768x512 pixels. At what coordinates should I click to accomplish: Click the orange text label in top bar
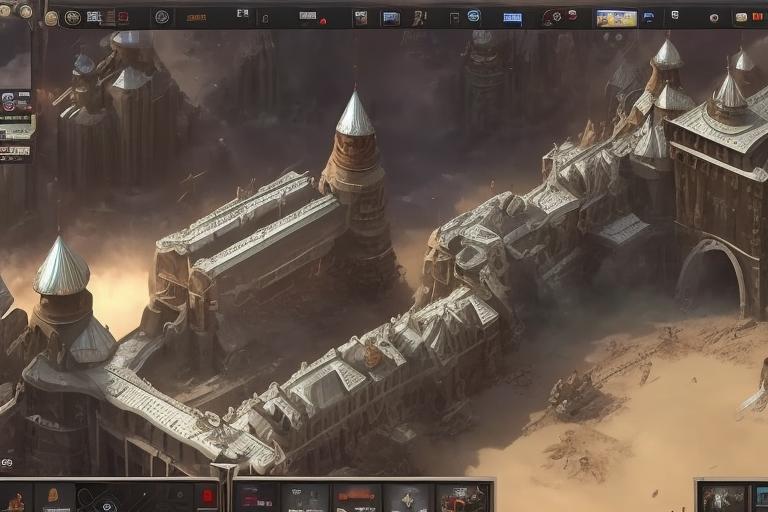(196, 18)
